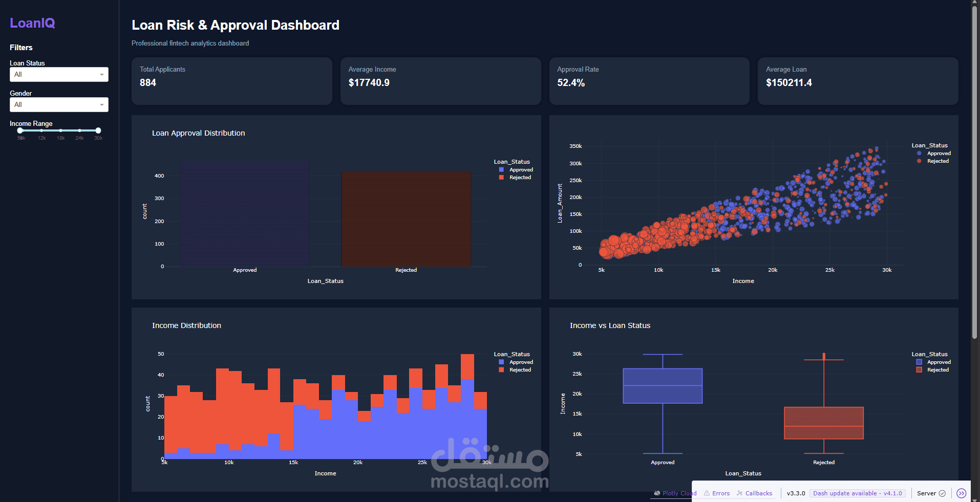Click the Approval Rate label

578,70
